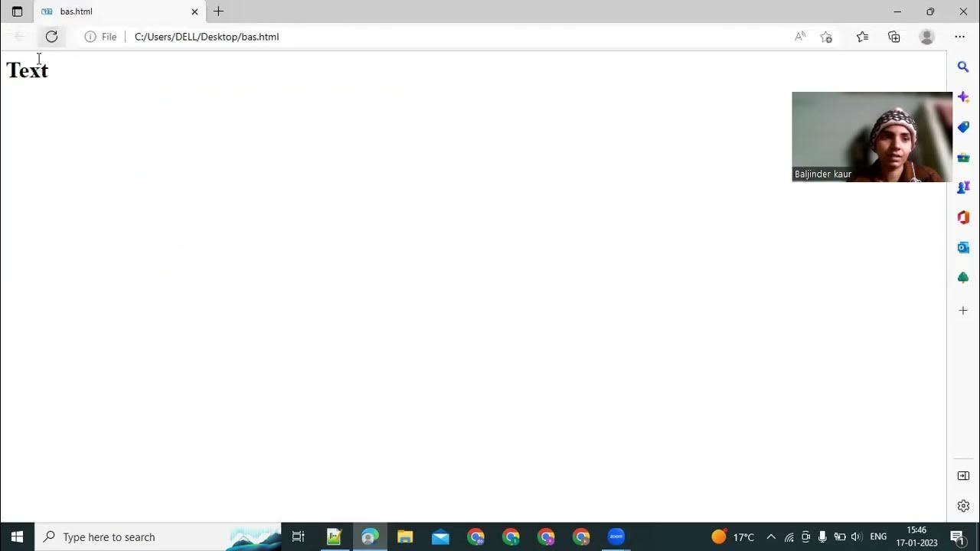Viewport: 980px width, 551px height.
Task: Switch to Edge on taskbar
Action: tap(370, 536)
